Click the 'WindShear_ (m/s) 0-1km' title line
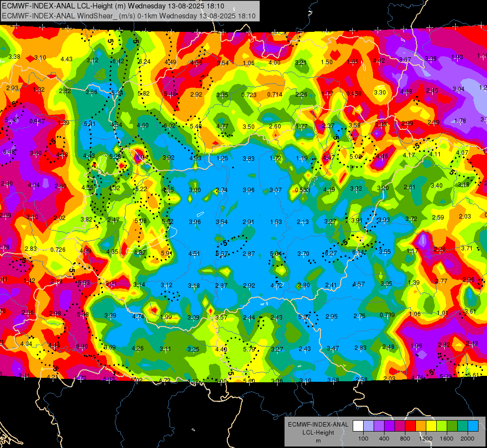 (128, 16)
